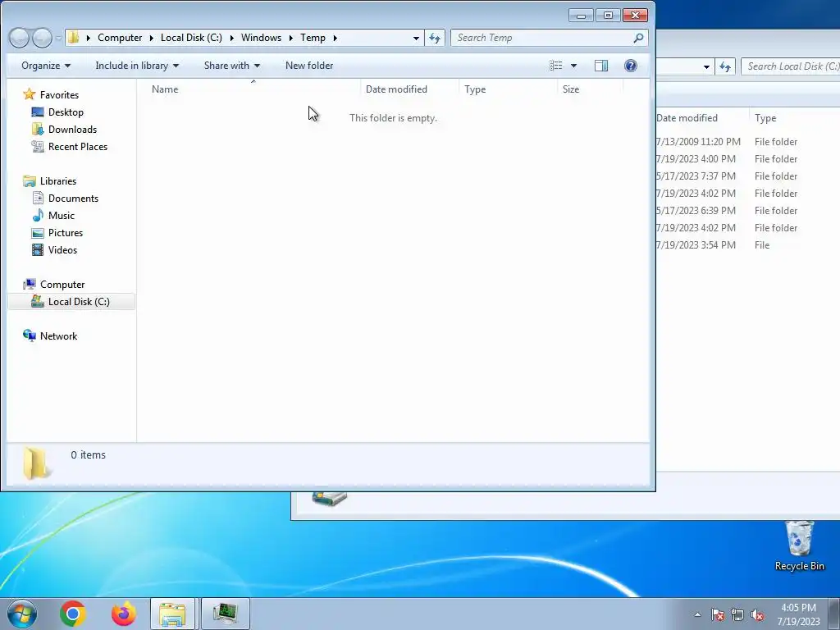Click the Network globe icon
This screenshot has height=630, width=840.
[x=30, y=336]
